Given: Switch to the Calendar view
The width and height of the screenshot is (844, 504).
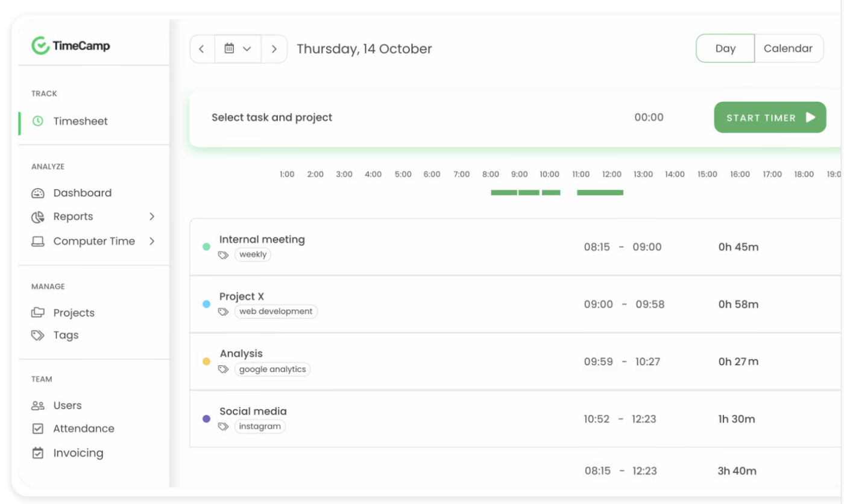Looking at the screenshot, I should [788, 49].
